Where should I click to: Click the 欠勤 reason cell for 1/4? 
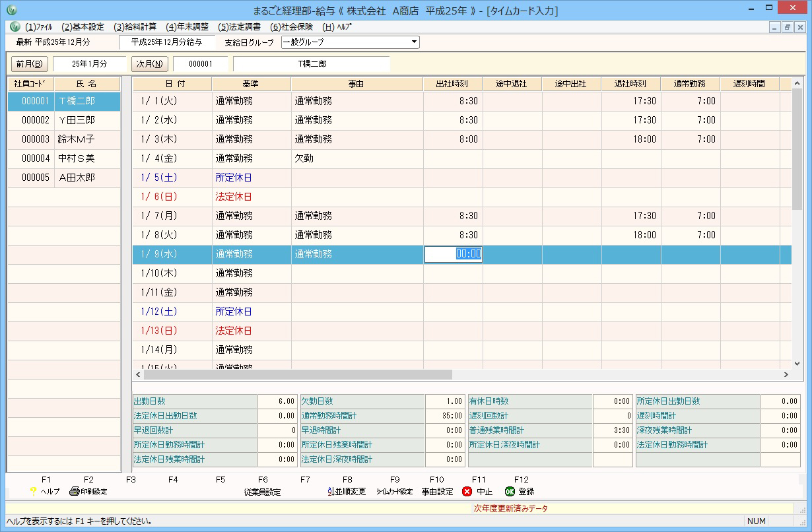[x=357, y=158]
